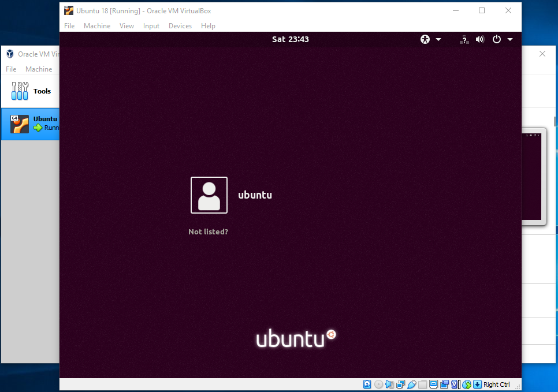Screen dimensions: 558x392
Task: Click the mouse integration status icon
Action: (x=467, y=384)
